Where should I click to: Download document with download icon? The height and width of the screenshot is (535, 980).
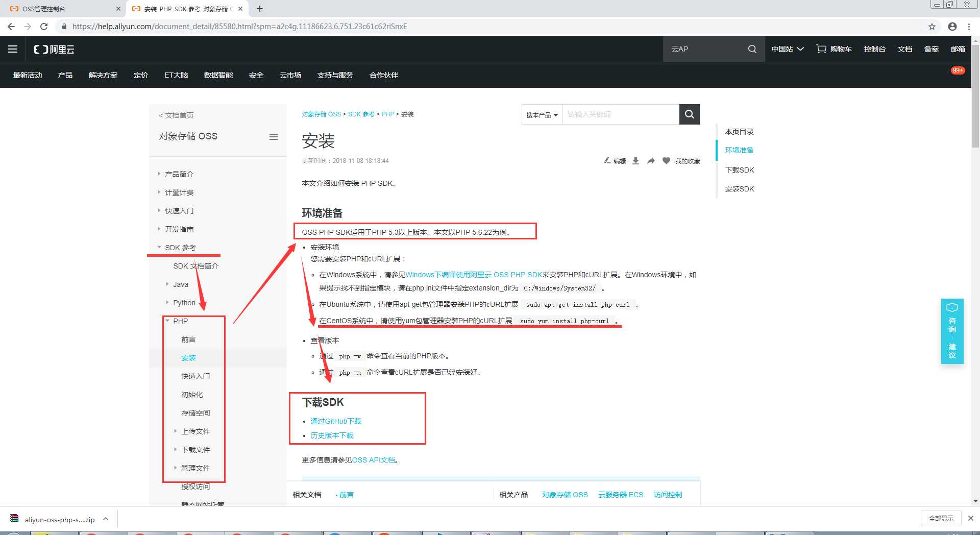pyautogui.click(x=635, y=161)
